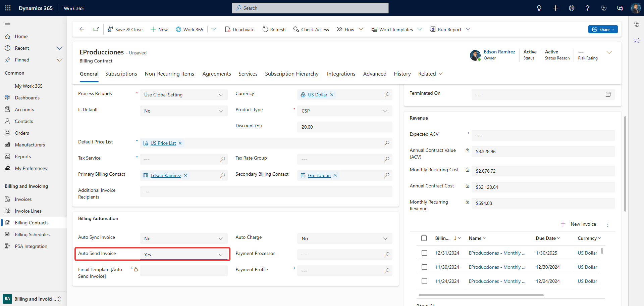Click the Search box in top bar

click(x=310, y=8)
